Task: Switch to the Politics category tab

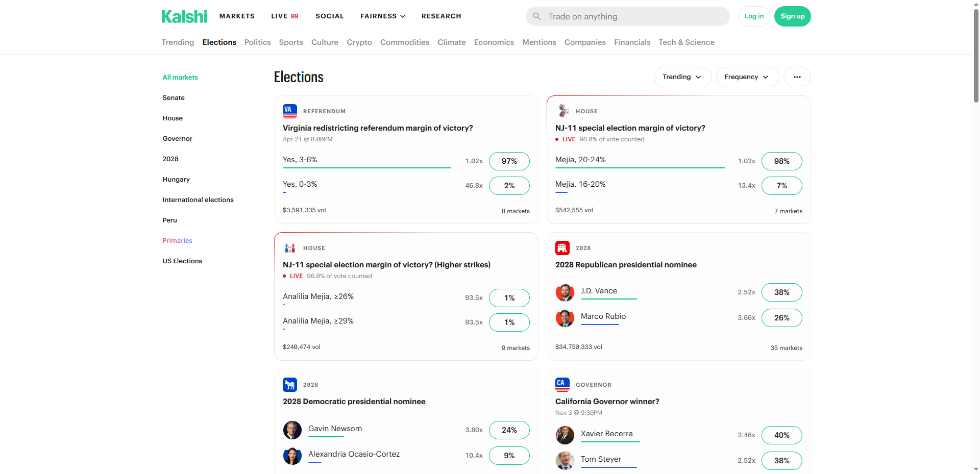Action: pos(257,42)
